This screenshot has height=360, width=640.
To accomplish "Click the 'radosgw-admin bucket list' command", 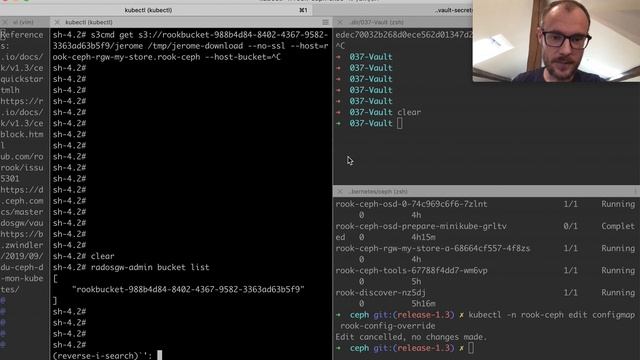I will (x=150, y=267).
